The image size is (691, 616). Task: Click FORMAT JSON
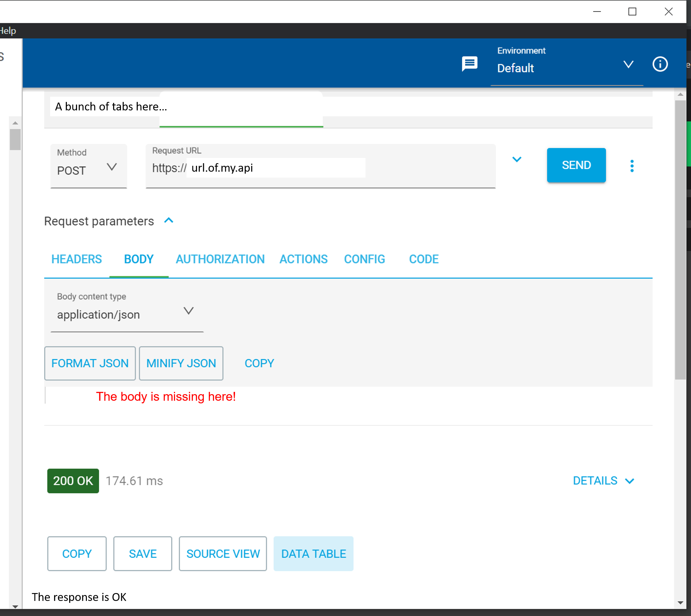(x=90, y=363)
